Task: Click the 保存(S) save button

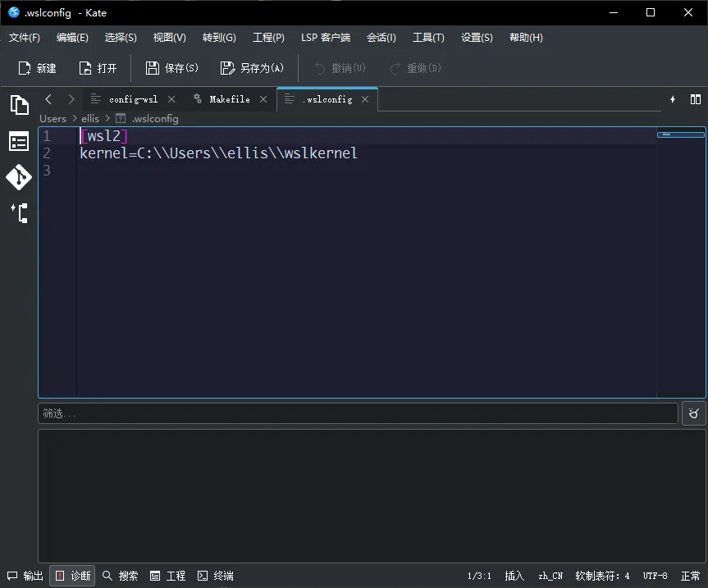Action: (172, 68)
